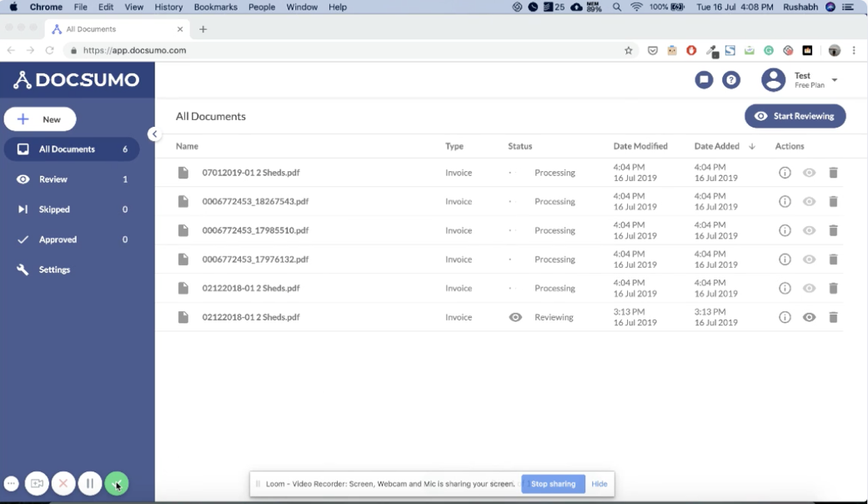Go to Review section in sidebar
The image size is (868, 504).
point(72,179)
